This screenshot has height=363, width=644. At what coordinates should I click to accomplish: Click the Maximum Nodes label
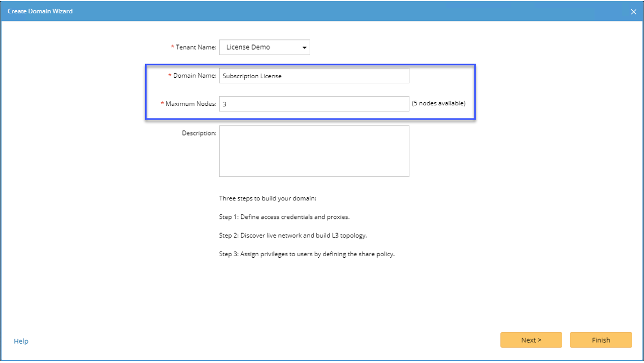[x=191, y=104]
